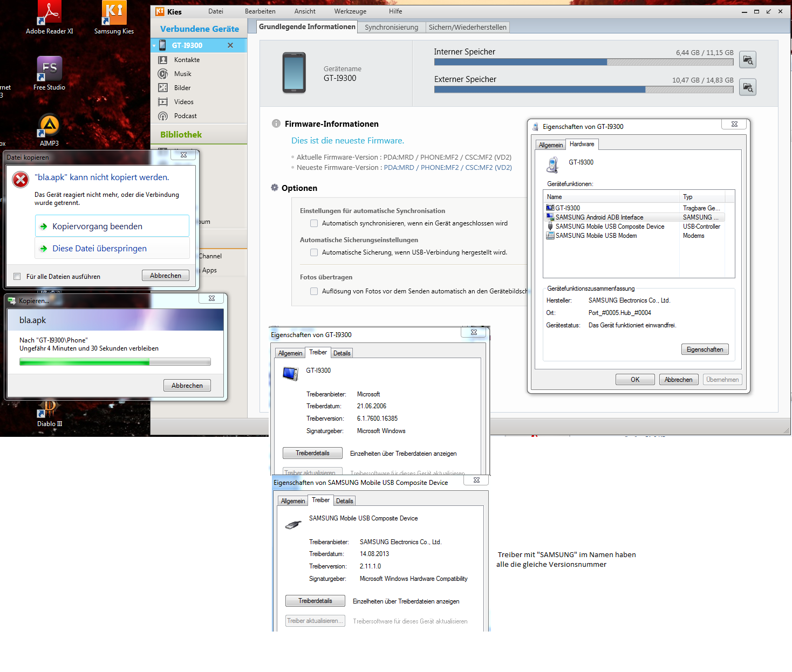Switch to Sichern/Wiederherstellen tab
This screenshot has width=792, height=672.
467,28
